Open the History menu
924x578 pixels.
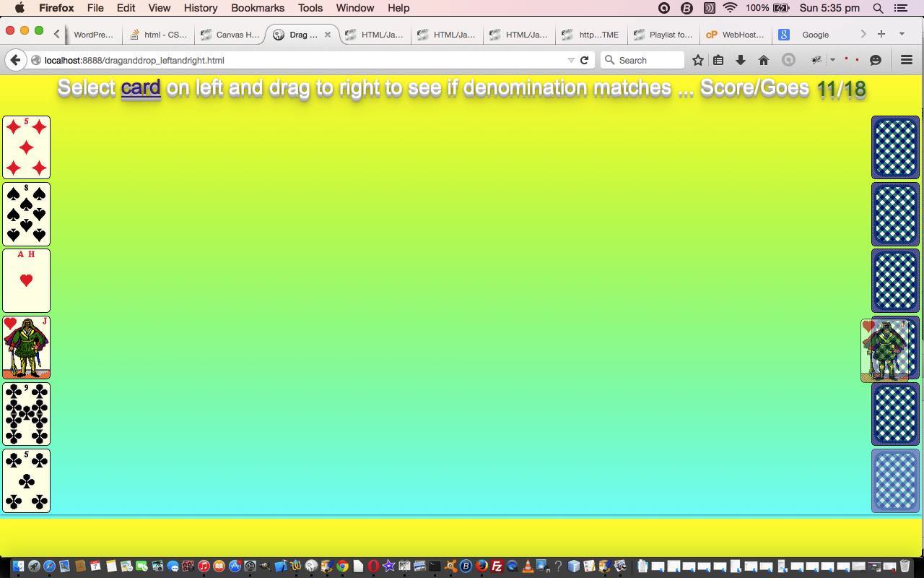click(200, 8)
